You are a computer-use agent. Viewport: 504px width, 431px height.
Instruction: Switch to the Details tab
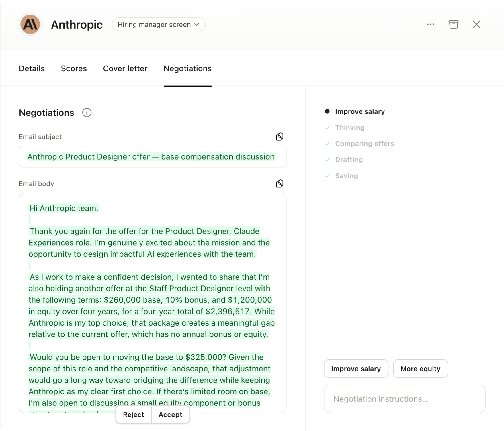coord(32,68)
